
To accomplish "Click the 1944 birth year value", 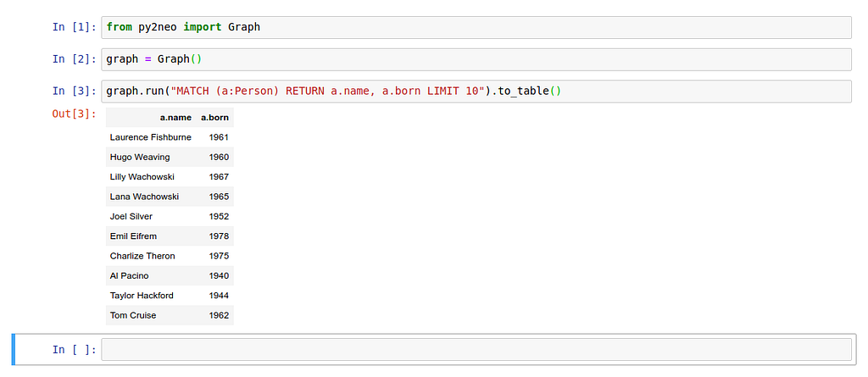I will (x=219, y=296).
